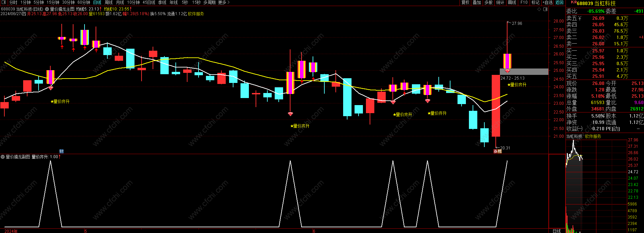Switch to 季线 quarterly chart

162,2
